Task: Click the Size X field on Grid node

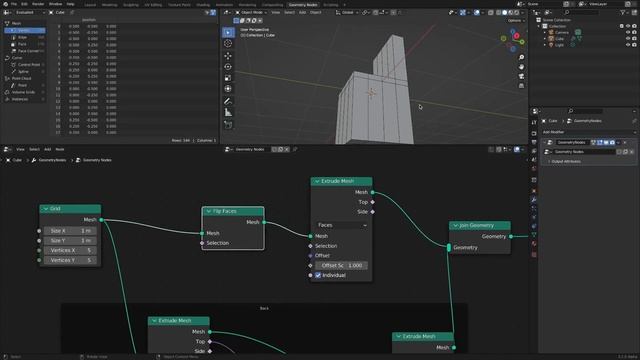Action: pos(70,231)
